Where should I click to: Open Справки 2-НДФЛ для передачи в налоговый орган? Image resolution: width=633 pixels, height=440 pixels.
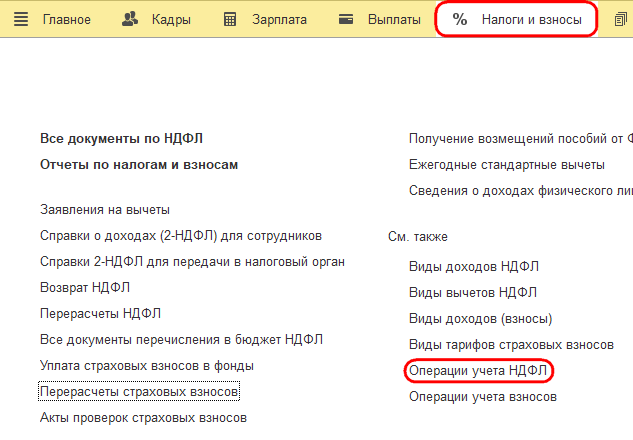click(192, 262)
